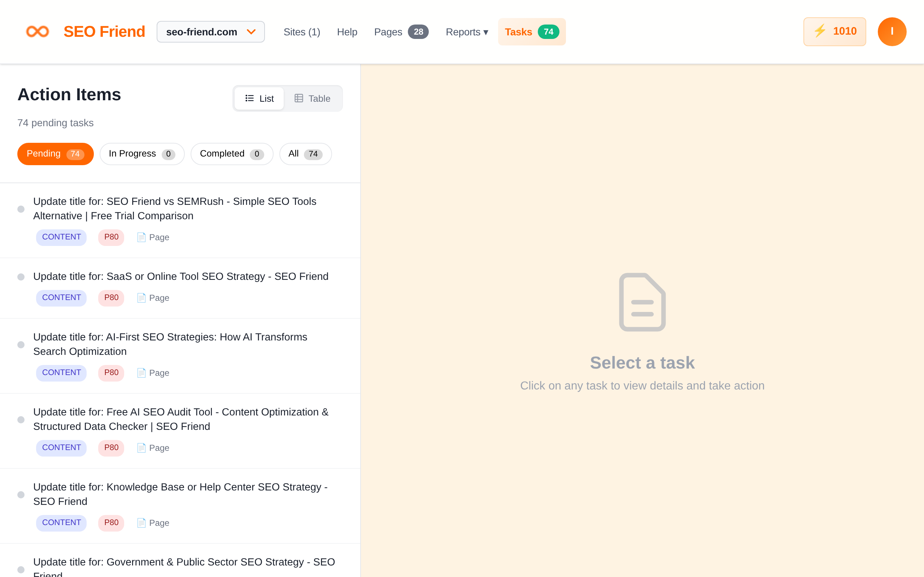
Task: Open the Tasks page from the top navigation
Action: coord(532,32)
